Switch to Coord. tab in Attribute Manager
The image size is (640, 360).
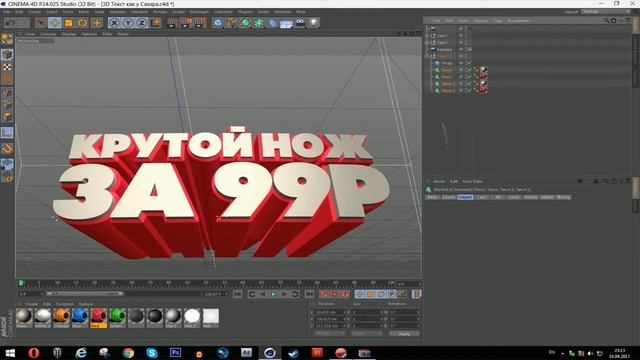pyautogui.click(x=449, y=197)
